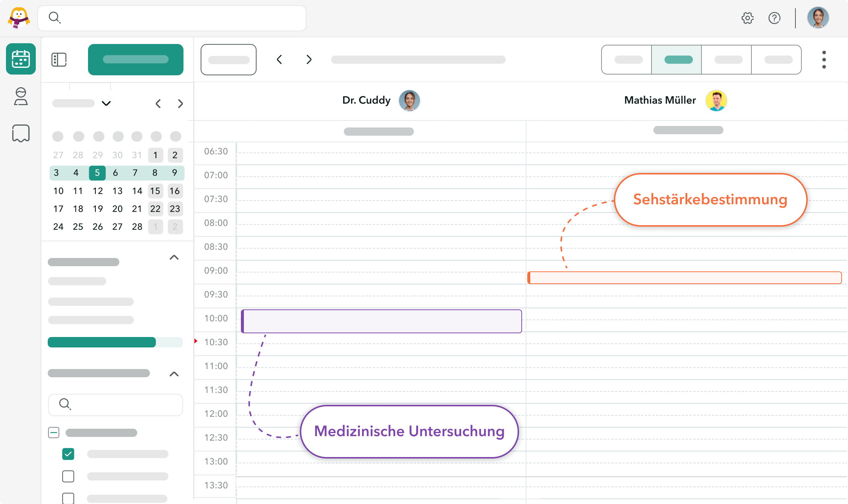This screenshot has width=848, height=504.
Task: Open the chat messages sidebar icon
Action: pos(21,133)
